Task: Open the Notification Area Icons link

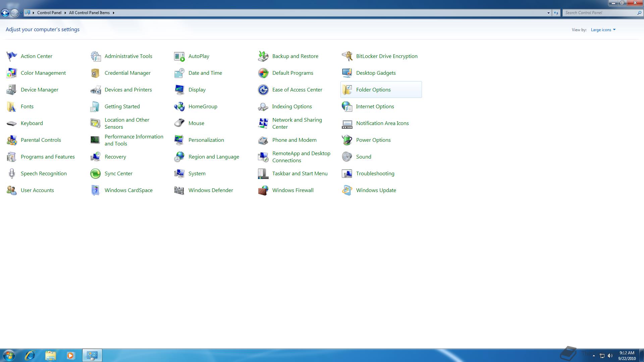Action: pos(382,123)
